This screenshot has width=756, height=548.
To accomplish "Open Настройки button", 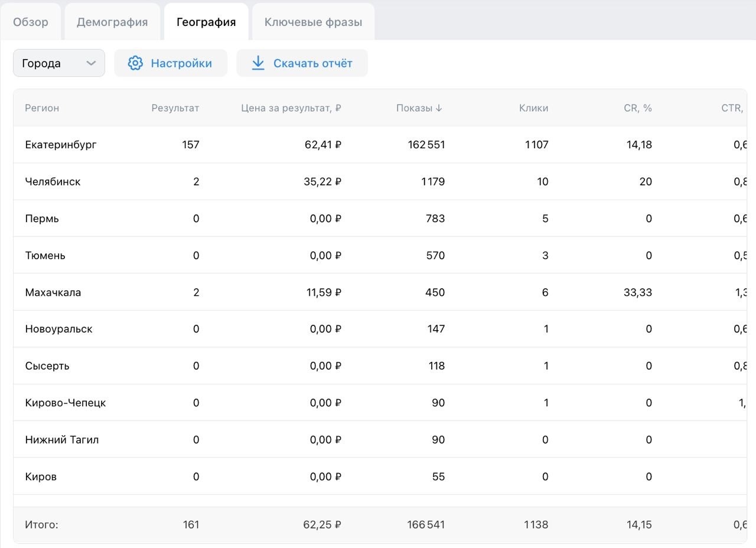I will 171,63.
